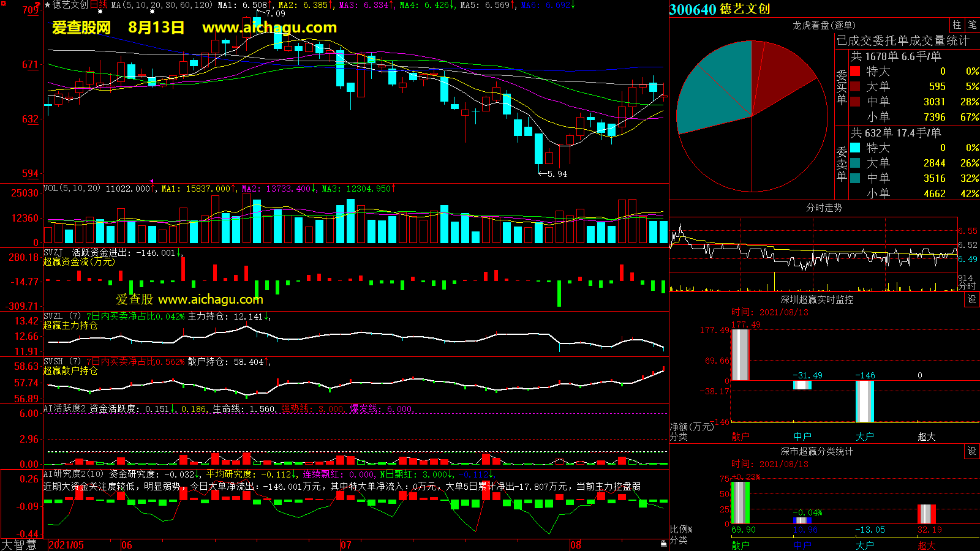Click the lock icon at chart bottom-right
The width and height of the screenshot is (980, 551).
click(663, 543)
